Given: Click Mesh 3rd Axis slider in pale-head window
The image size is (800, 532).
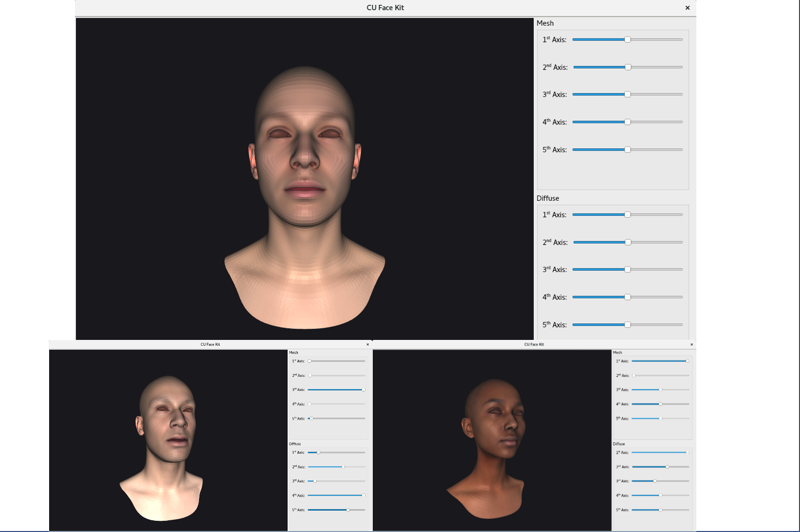Looking at the screenshot, I should (336, 390).
